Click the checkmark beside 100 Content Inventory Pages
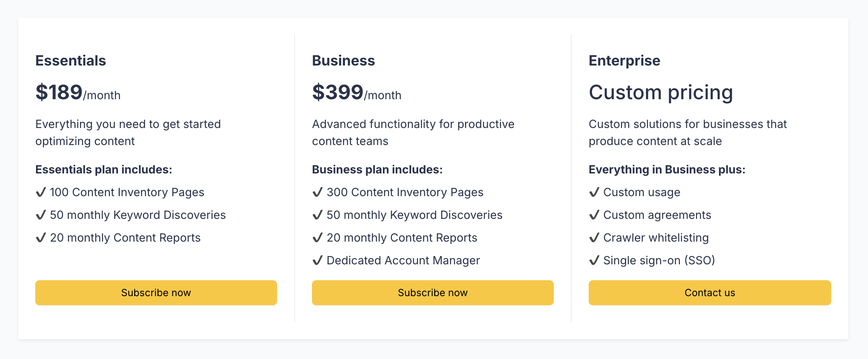Screen dimensions: 868x359 click(x=41, y=192)
